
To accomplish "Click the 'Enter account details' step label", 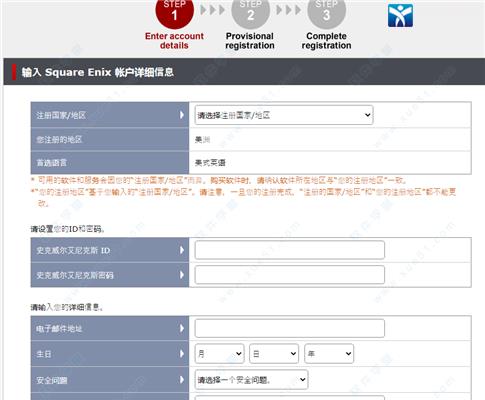I will [174, 41].
